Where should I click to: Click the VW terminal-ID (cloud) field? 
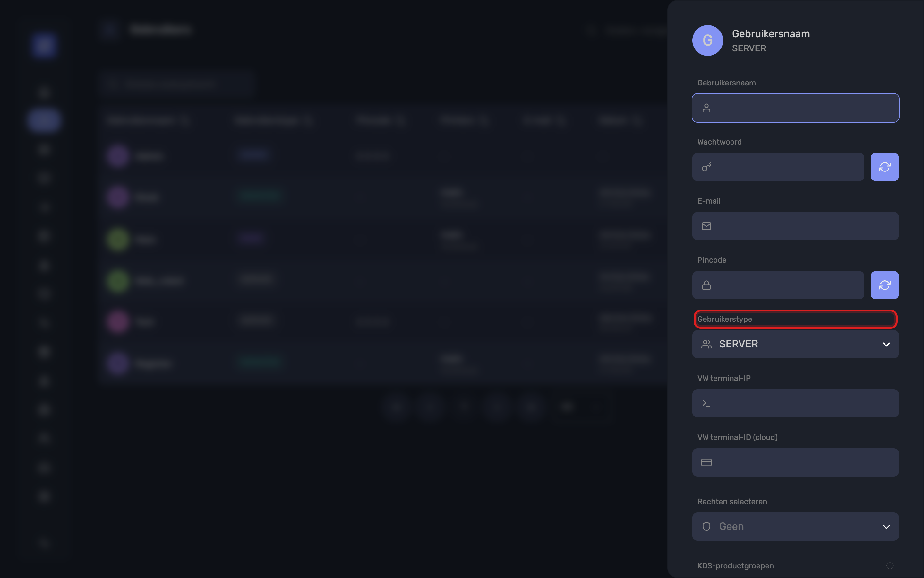pos(795,462)
